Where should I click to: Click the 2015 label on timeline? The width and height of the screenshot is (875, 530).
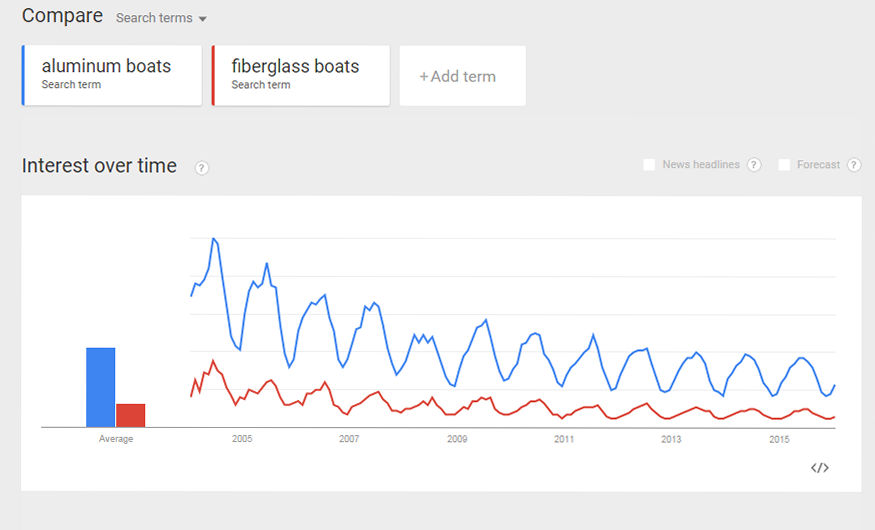[x=779, y=439]
